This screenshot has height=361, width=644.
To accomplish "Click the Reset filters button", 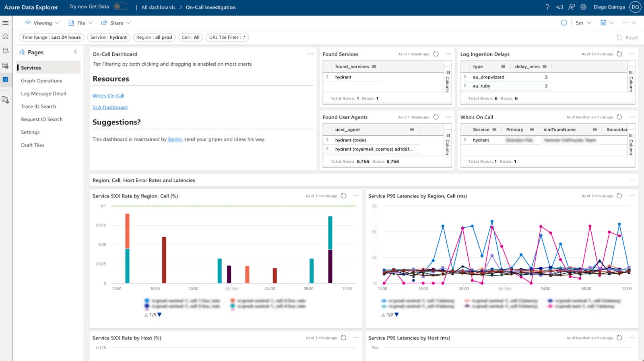I will coord(627,37).
